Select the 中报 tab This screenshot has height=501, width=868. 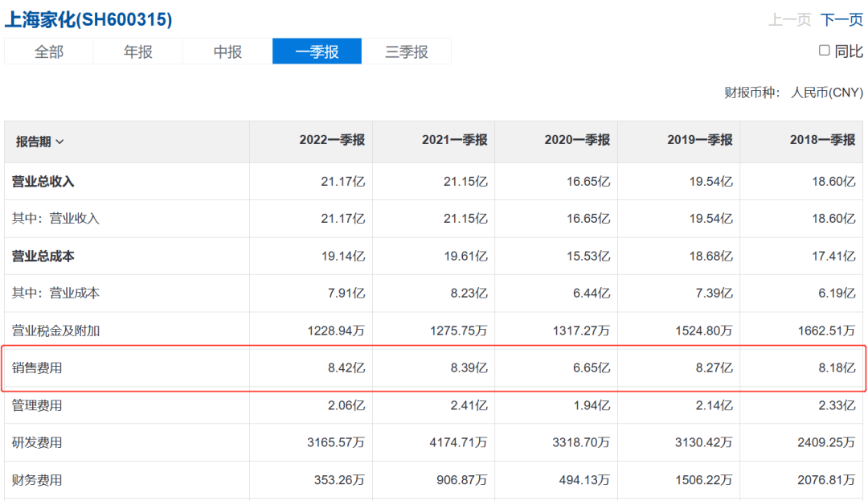point(227,51)
